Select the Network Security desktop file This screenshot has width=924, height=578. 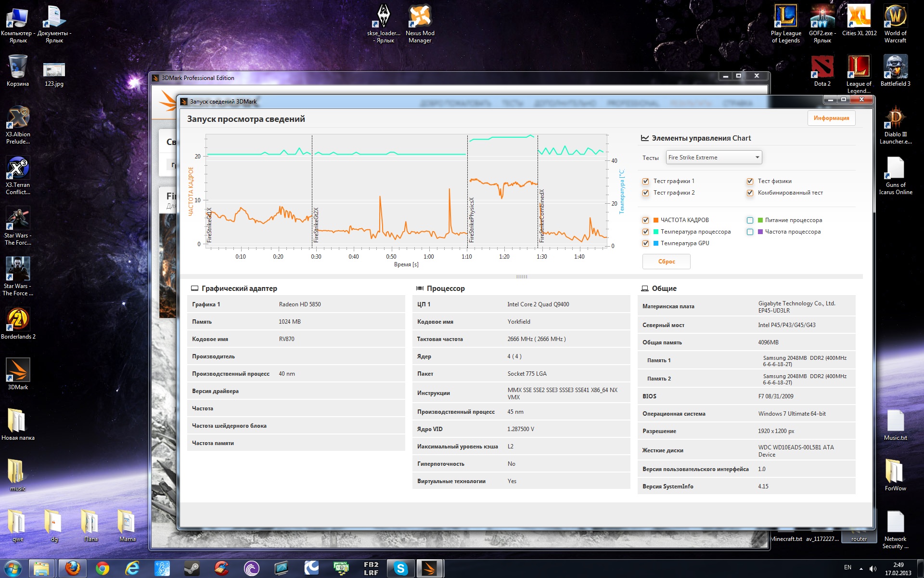point(896,530)
